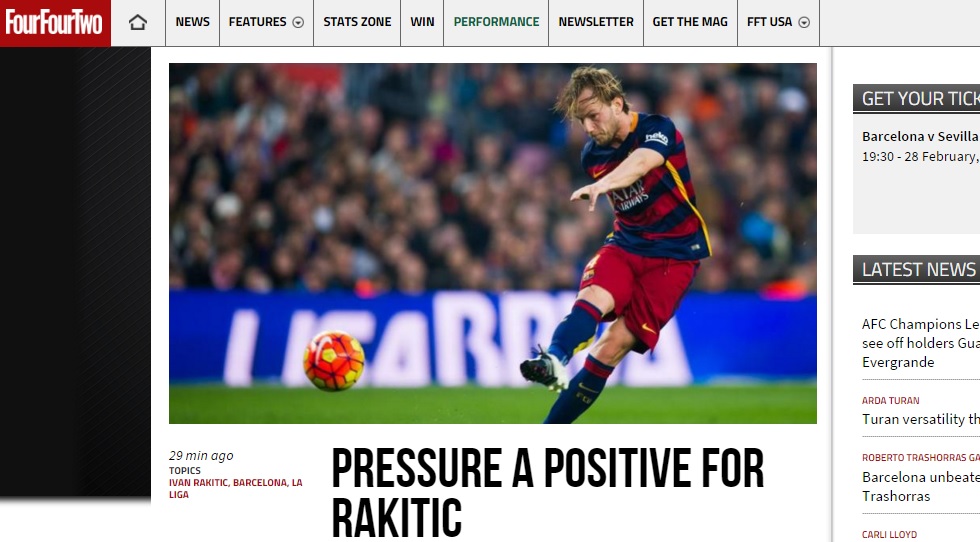This screenshot has height=542, width=980.
Task: Select the Performance menu item
Action: pos(496,22)
